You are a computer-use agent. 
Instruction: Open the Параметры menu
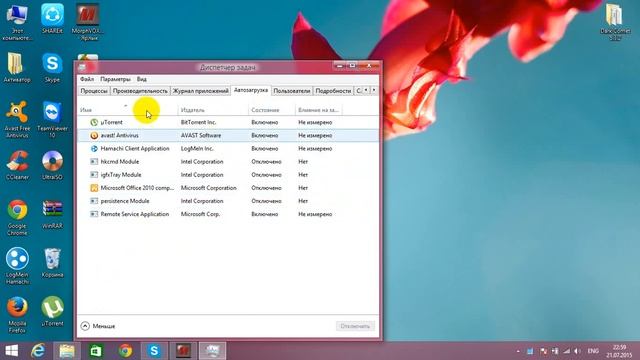click(116, 79)
